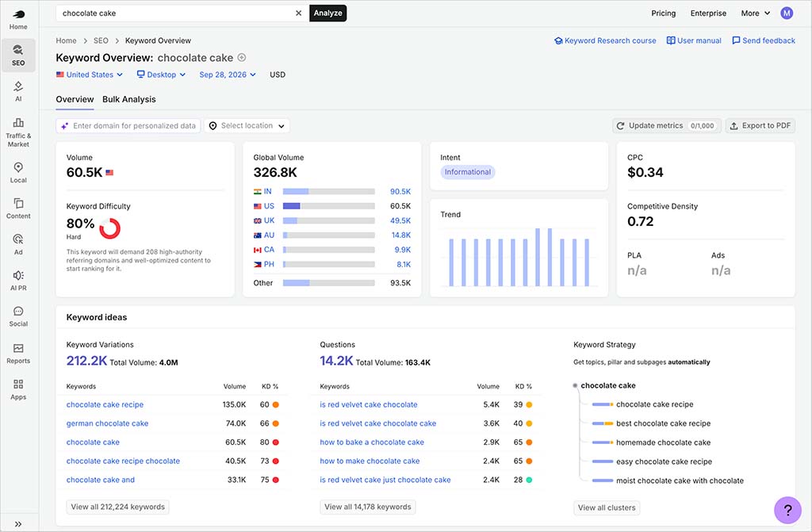This screenshot has width=812, height=532.
Task: Select best chocolate cake recipe cluster
Action: 663,423
